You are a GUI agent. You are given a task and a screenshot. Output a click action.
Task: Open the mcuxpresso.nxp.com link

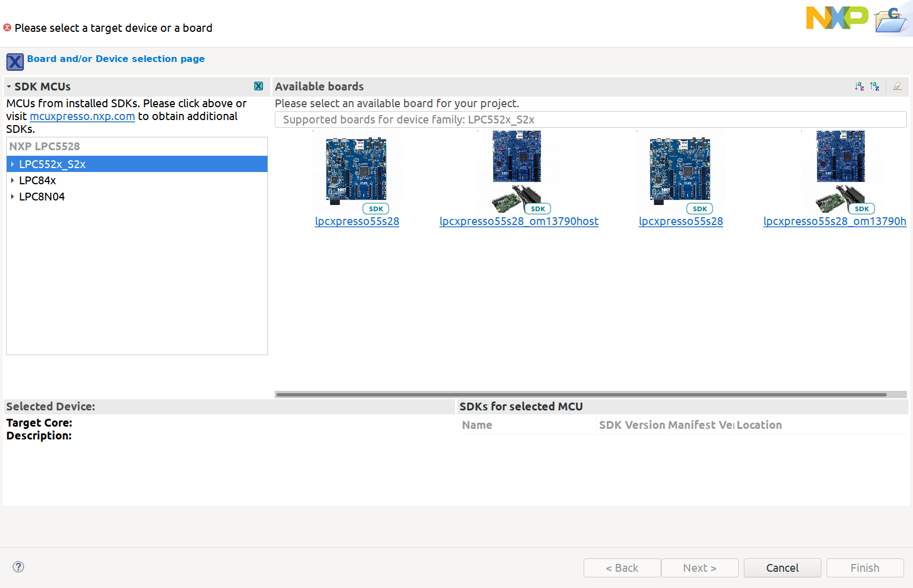[82, 116]
